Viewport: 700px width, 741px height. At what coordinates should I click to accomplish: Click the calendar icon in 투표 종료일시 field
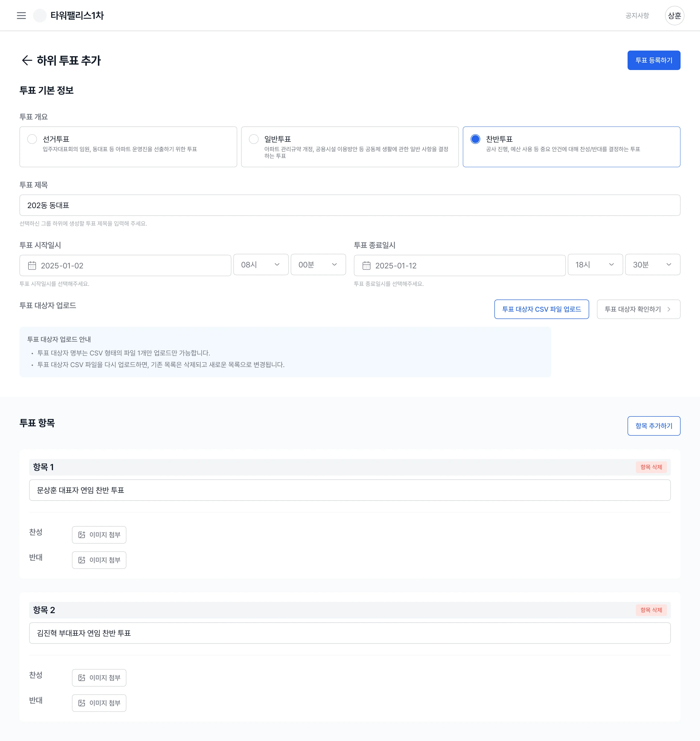pos(367,265)
